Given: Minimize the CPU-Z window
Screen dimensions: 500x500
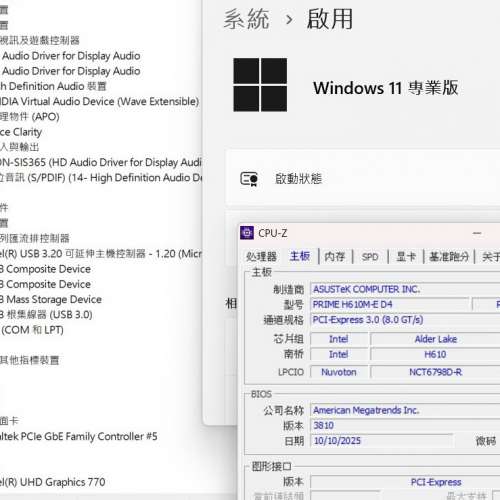Looking at the screenshot, I should [x=477, y=233].
